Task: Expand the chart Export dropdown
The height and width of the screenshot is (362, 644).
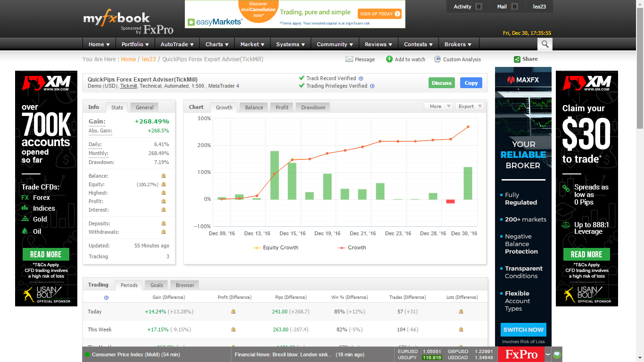Action: (470, 107)
